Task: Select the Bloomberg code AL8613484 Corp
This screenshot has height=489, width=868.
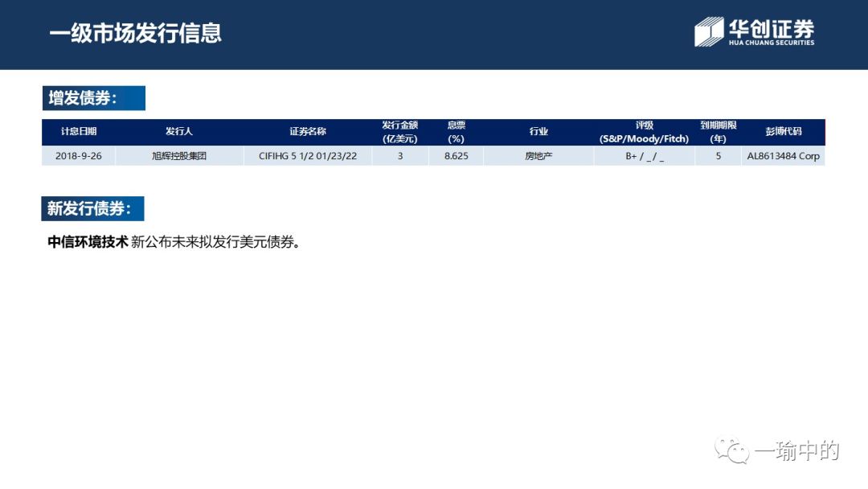Action: [784, 156]
